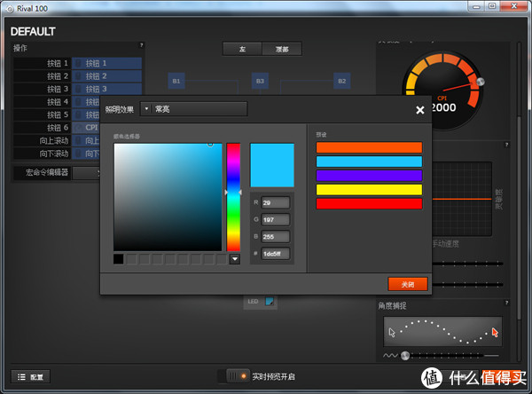
Task: Select the yellow preset color bar
Action: pyautogui.click(x=369, y=190)
